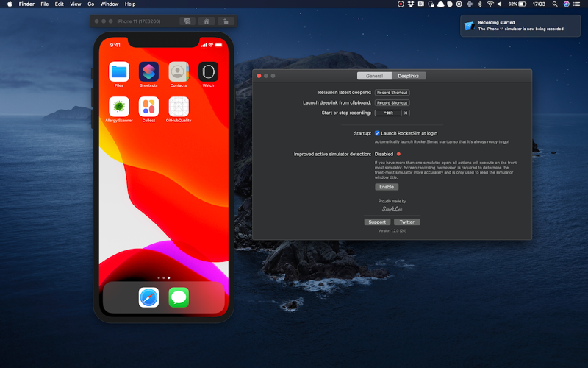
Task: Click the camera menu bar icon
Action: tap(420, 4)
